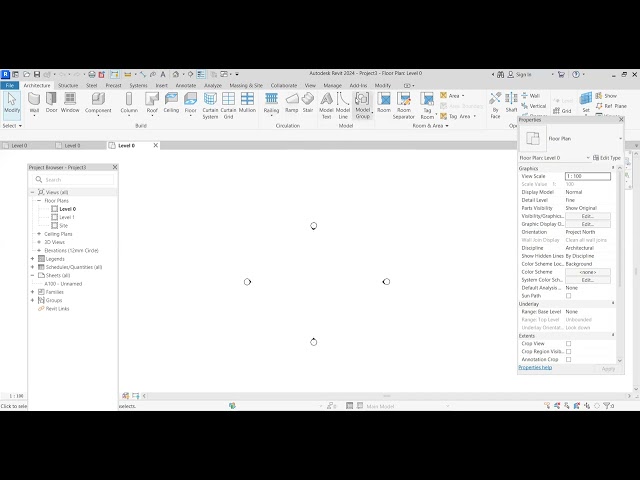The image size is (640, 480).
Task: Expand the Elevations (12mm Circle) node
Action: 39,251
